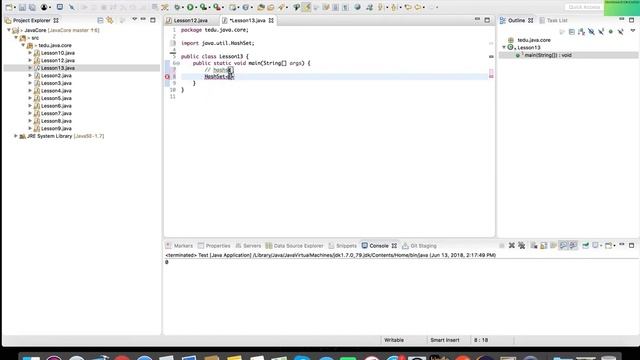Switch to the Lesson12.java editor tab
640x360 pixels.
[191, 20]
